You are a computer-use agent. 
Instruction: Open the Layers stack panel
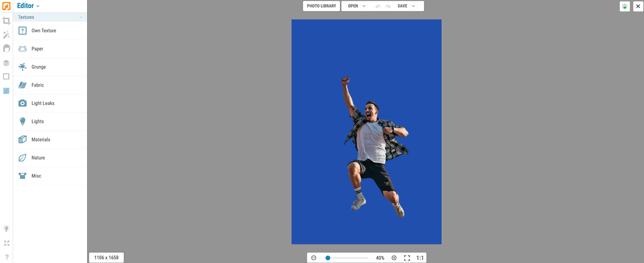tap(6, 63)
